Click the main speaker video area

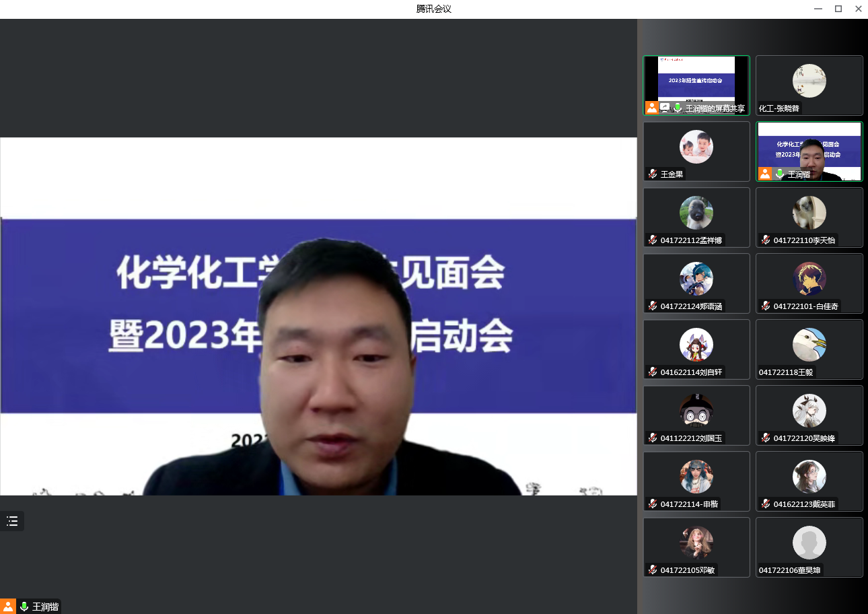tap(318, 316)
